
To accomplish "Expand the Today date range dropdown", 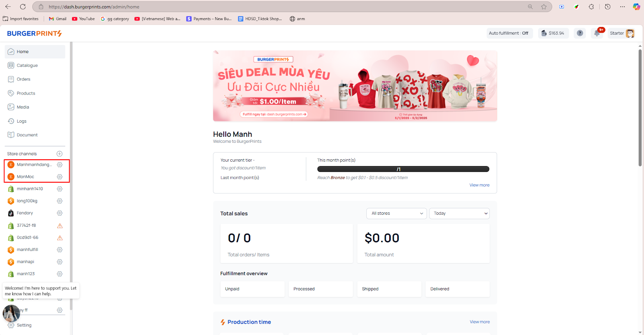I will (x=459, y=214).
